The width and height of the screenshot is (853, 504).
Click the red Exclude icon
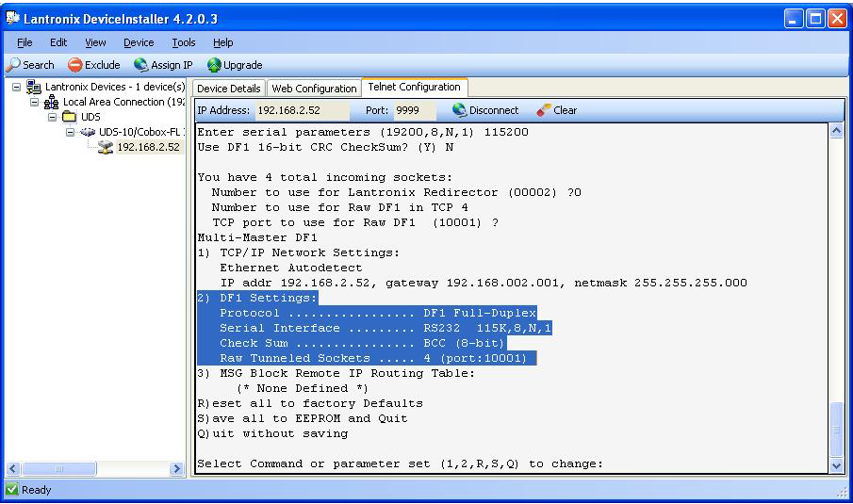[x=75, y=65]
